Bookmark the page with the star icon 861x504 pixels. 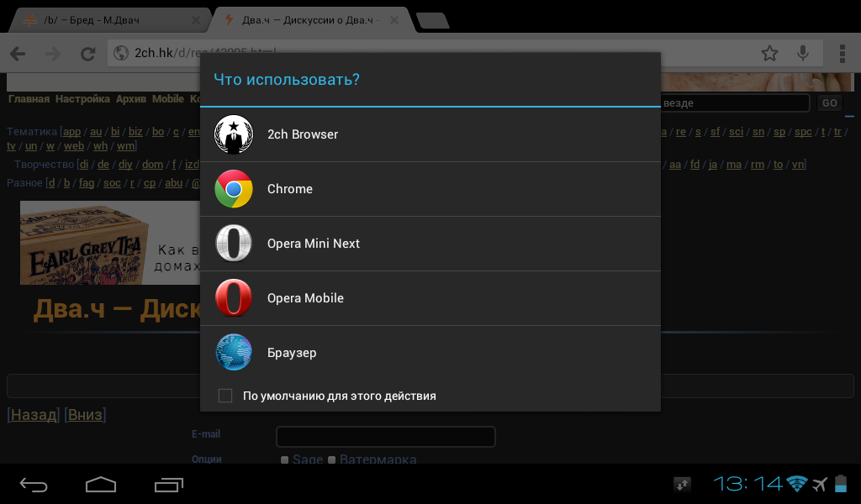pyautogui.click(x=770, y=53)
